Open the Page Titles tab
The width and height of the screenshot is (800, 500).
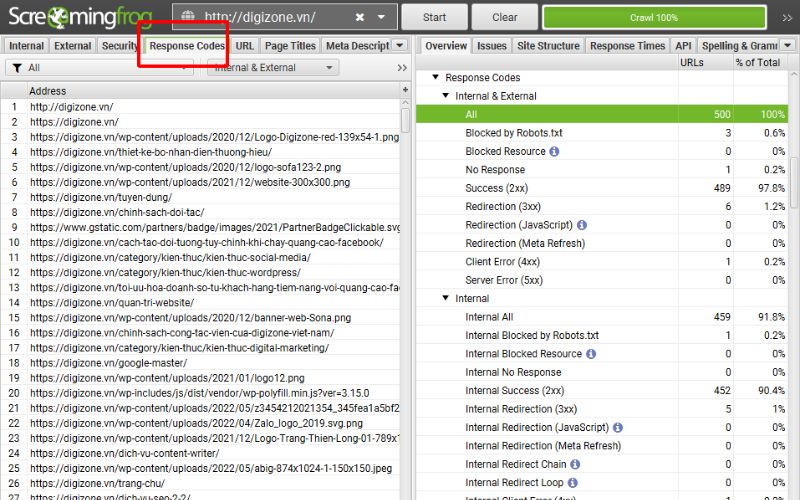290,46
